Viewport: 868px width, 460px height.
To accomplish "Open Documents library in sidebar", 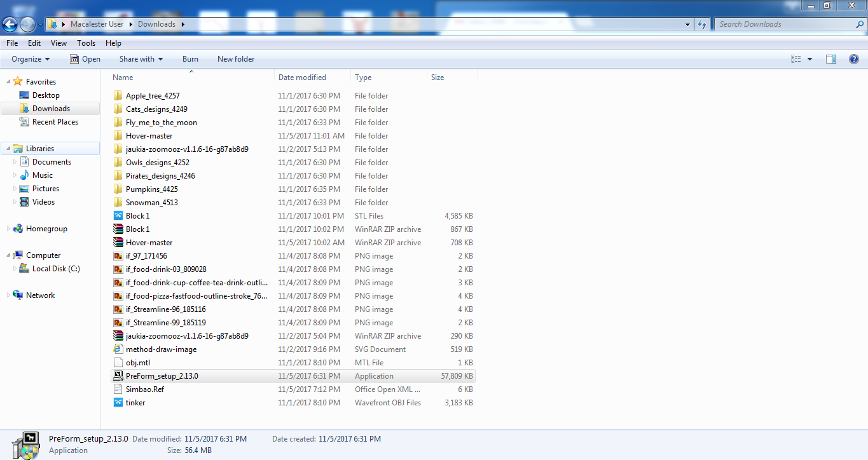I will tap(52, 162).
